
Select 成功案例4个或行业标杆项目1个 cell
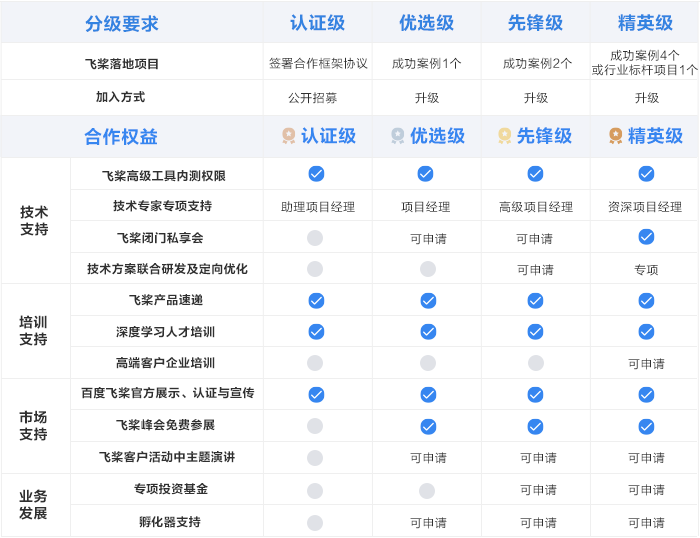click(645, 63)
